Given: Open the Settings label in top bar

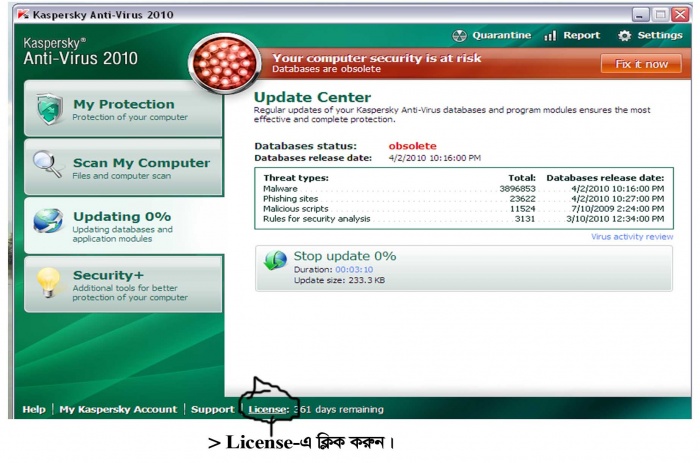Looking at the screenshot, I should [x=660, y=35].
